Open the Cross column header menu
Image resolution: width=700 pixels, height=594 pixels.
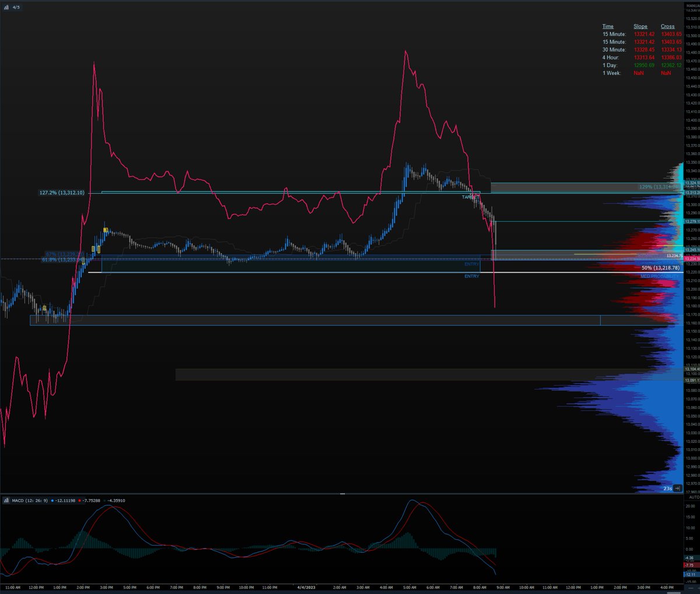667,26
